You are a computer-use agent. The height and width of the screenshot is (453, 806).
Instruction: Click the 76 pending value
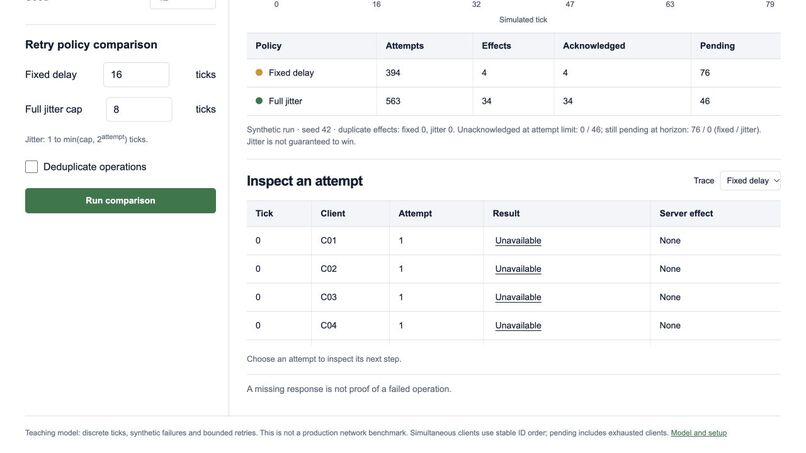(x=705, y=73)
